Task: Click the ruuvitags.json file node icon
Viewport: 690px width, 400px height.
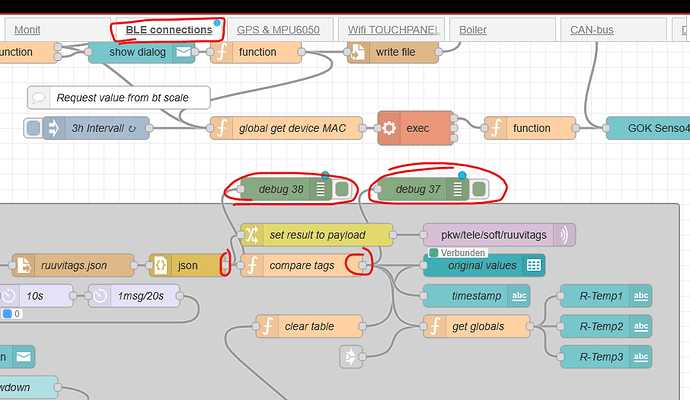Action: pyautogui.click(x=22, y=265)
